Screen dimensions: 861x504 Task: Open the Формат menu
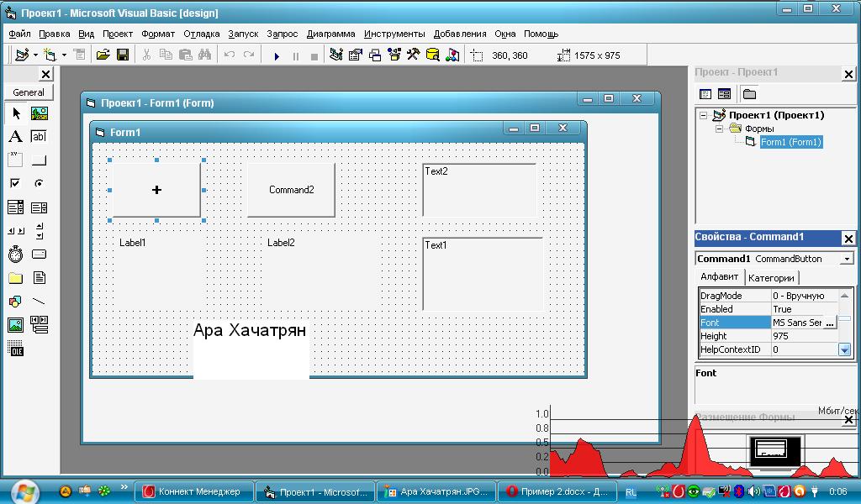158,34
